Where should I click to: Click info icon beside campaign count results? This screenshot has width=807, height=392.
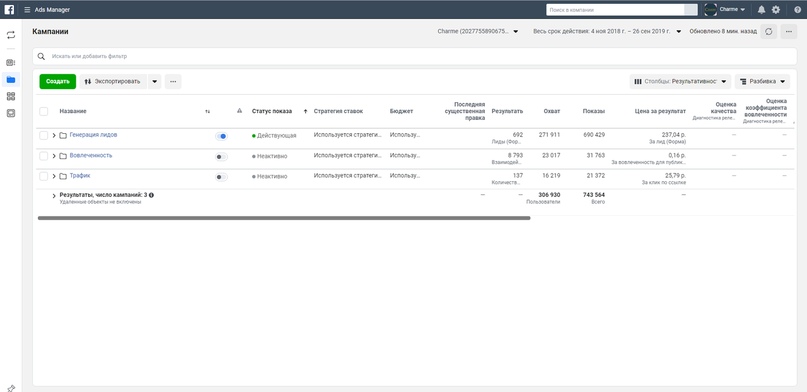click(x=151, y=195)
